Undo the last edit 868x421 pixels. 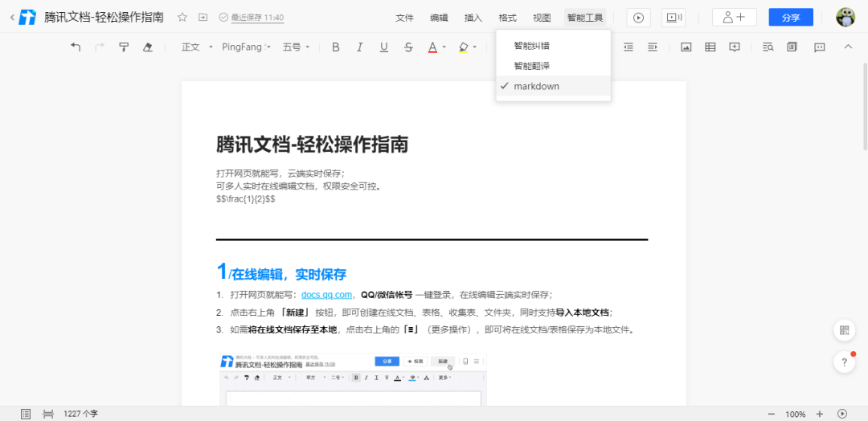[x=76, y=47]
